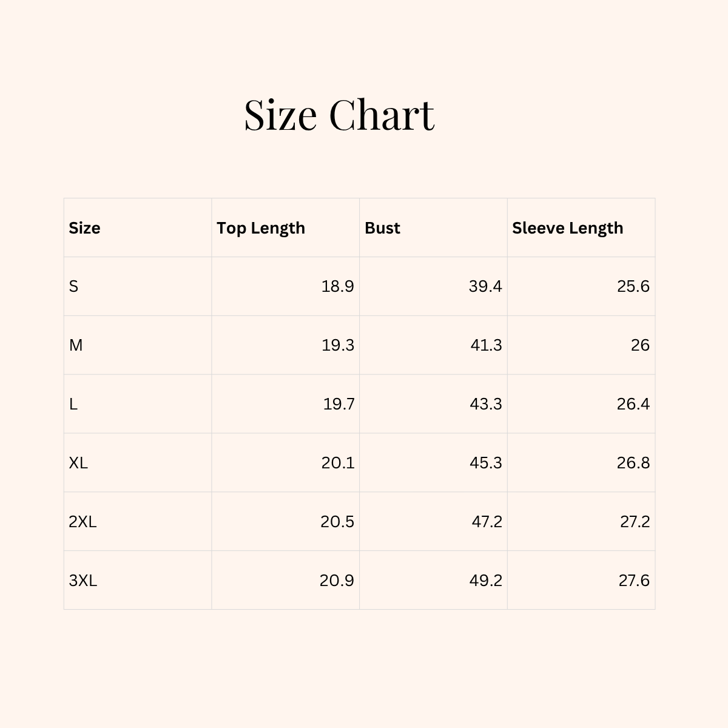Click top length value 20.9
This screenshot has width=728, height=728.
[x=337, y=581]
